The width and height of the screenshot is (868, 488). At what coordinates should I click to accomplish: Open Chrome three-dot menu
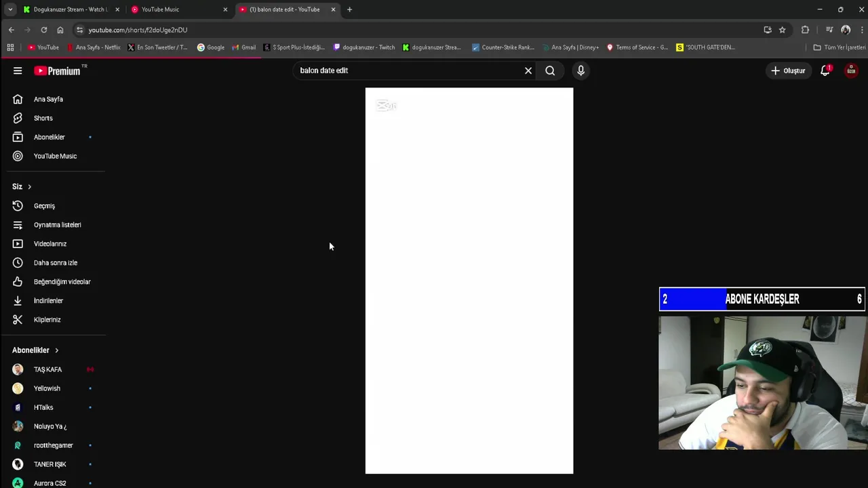tap(863, 30)
